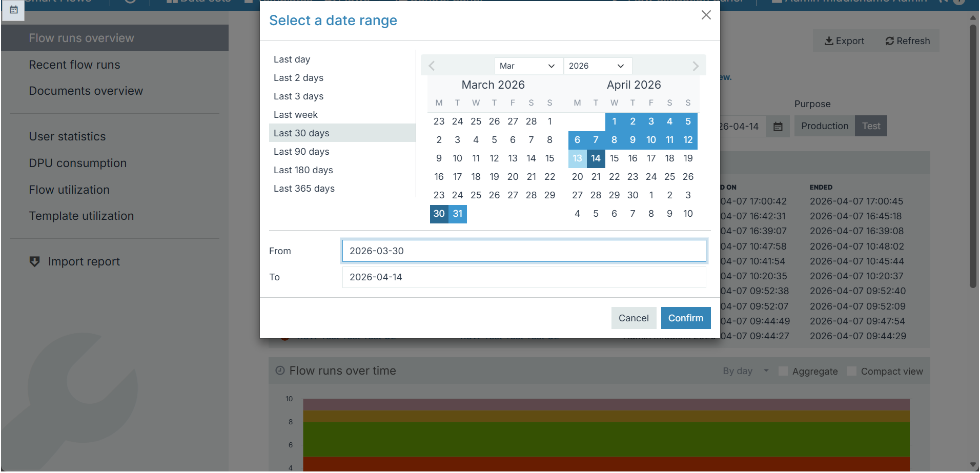
Task: Go to next month in calendar
Action: point(696,66)
